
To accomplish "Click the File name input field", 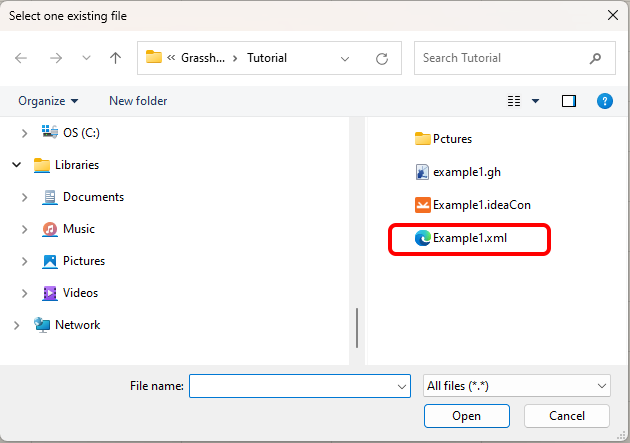I will point(292,386).
